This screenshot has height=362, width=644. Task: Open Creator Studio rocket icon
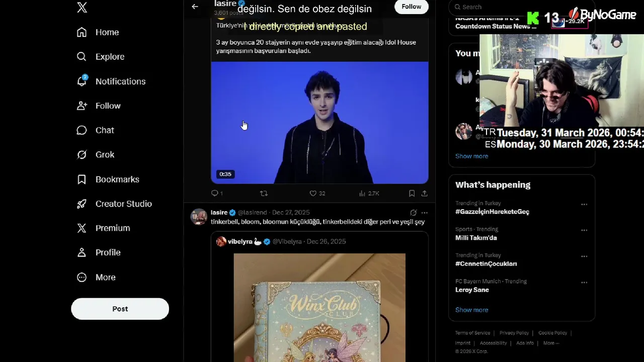82,204
